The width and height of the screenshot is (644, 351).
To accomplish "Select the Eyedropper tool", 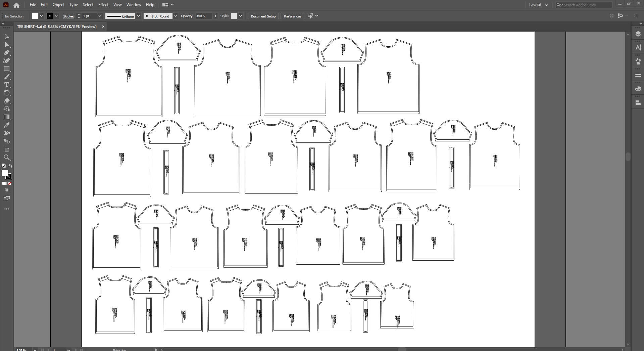I will click(7, 125).
